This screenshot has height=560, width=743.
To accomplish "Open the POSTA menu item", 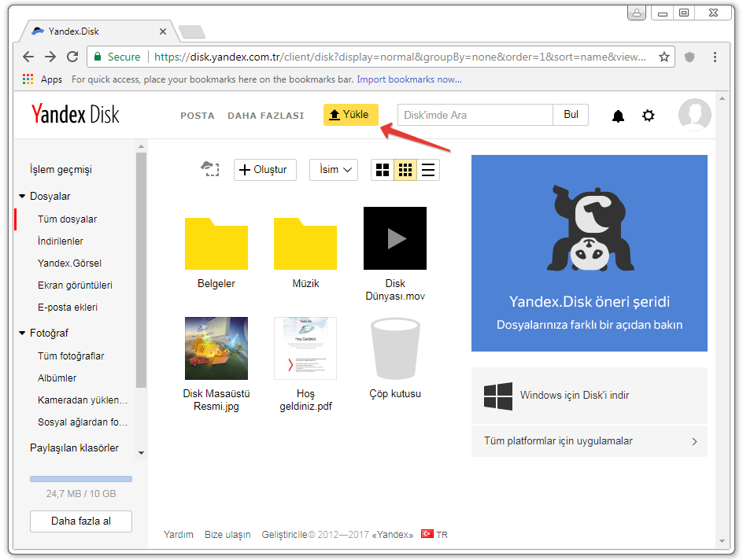I will click(198, 116).
